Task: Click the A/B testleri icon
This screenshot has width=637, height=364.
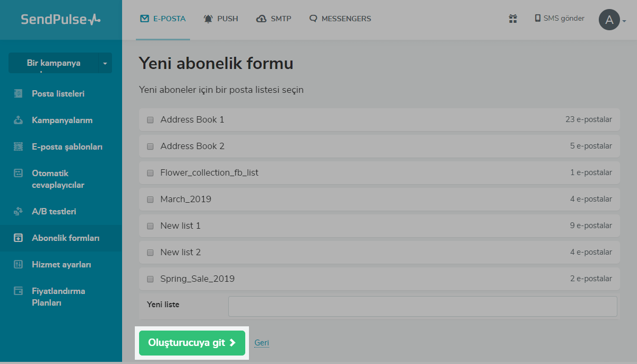Action: 19,211
